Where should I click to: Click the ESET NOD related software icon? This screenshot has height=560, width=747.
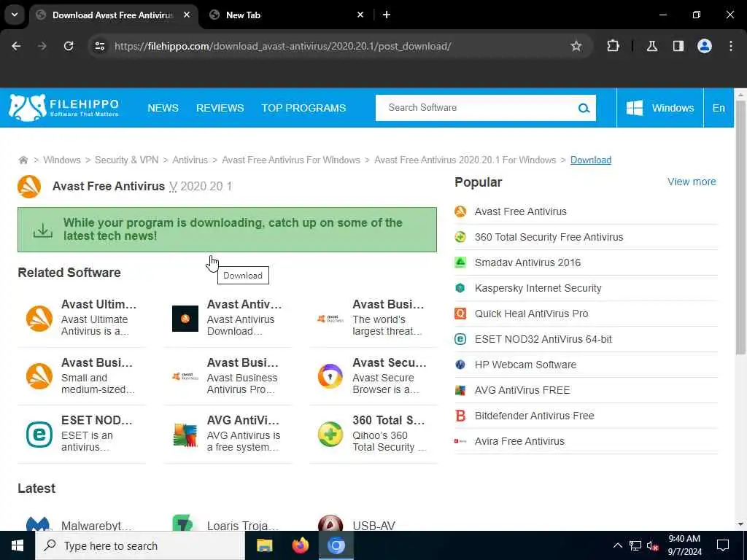39,434
